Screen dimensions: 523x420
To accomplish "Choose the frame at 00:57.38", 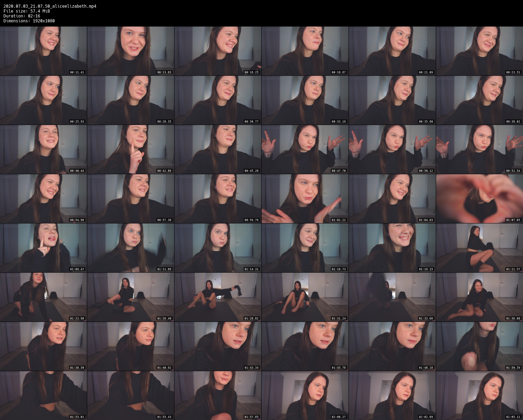I will 130,198.
